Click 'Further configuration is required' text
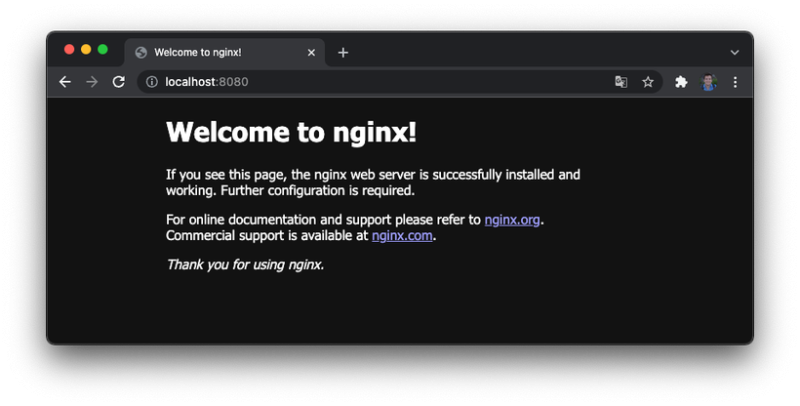 pyautogui.click(x=317, y=190)
